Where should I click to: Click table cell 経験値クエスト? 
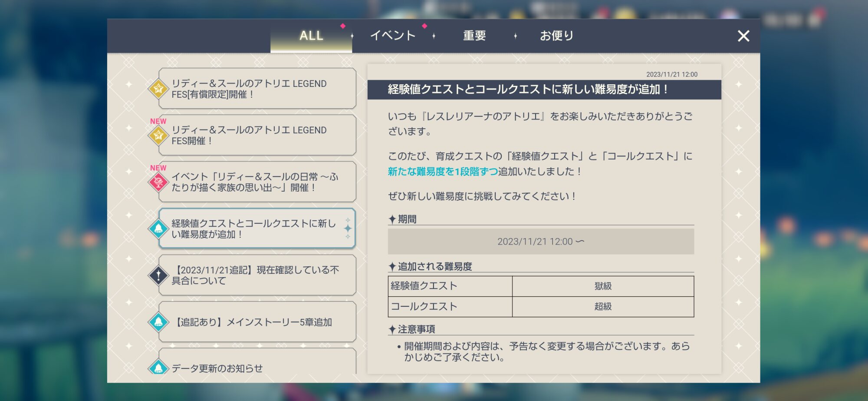pyautogui.click(x=450, y=286)
